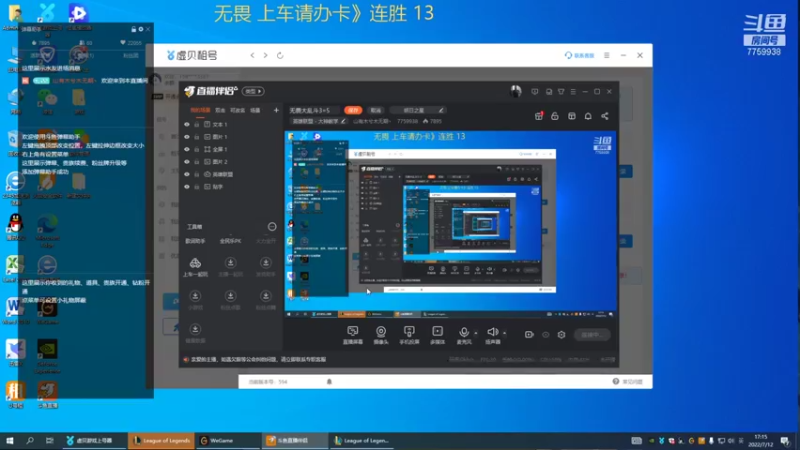
Task: Select the orange active scene tab
Action: pyautogui.click(x=200, y=110)
